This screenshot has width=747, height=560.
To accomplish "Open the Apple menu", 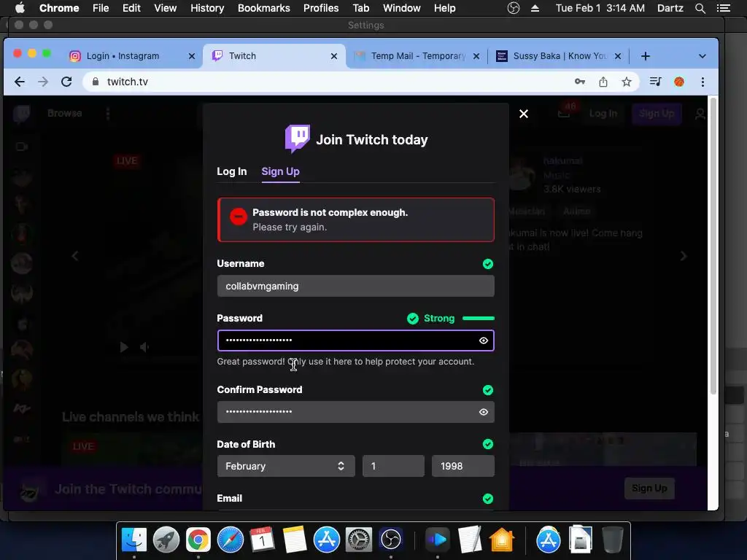I will 20,8.
